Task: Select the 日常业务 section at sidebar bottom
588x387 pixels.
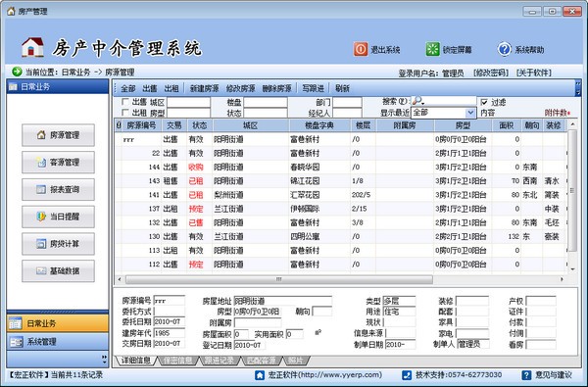Action: [x=58, y=323]
